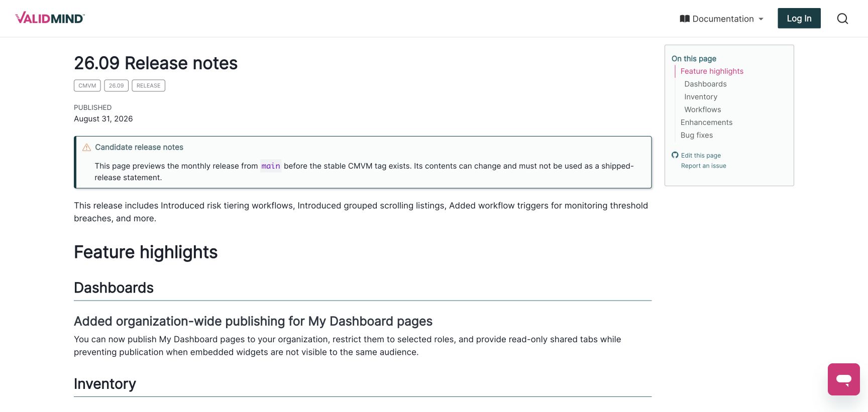
Task: Jump to Bug fixes in page contents
Action: coord(697,135)
